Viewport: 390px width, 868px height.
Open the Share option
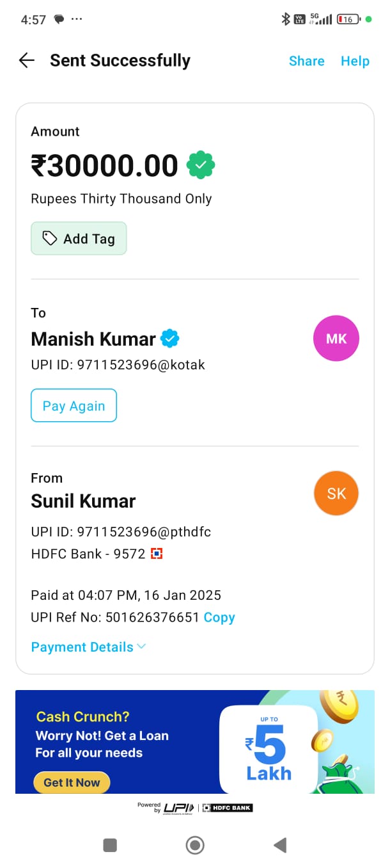tap(306, 61)
